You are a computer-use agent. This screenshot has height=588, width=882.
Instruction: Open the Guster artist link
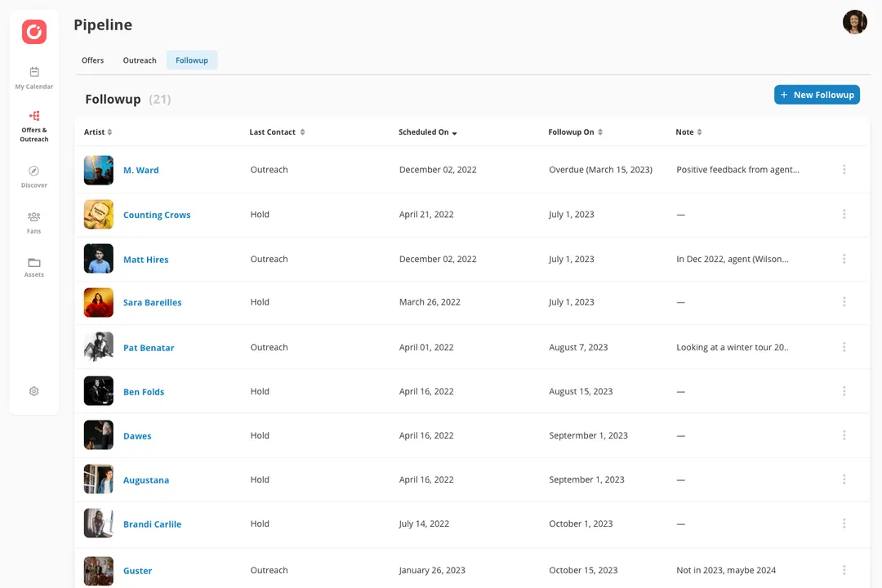click(x=138, y=571)
